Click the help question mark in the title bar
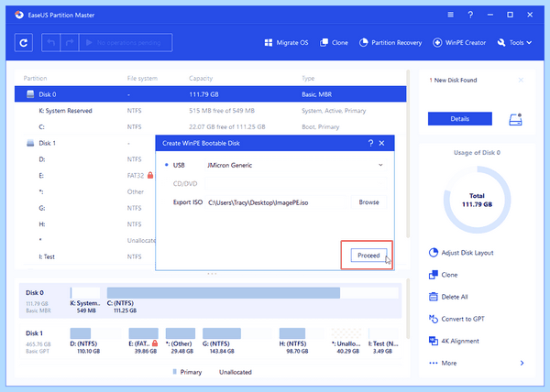The width and height of the screenshot is (550, 392). pos(470,15)
